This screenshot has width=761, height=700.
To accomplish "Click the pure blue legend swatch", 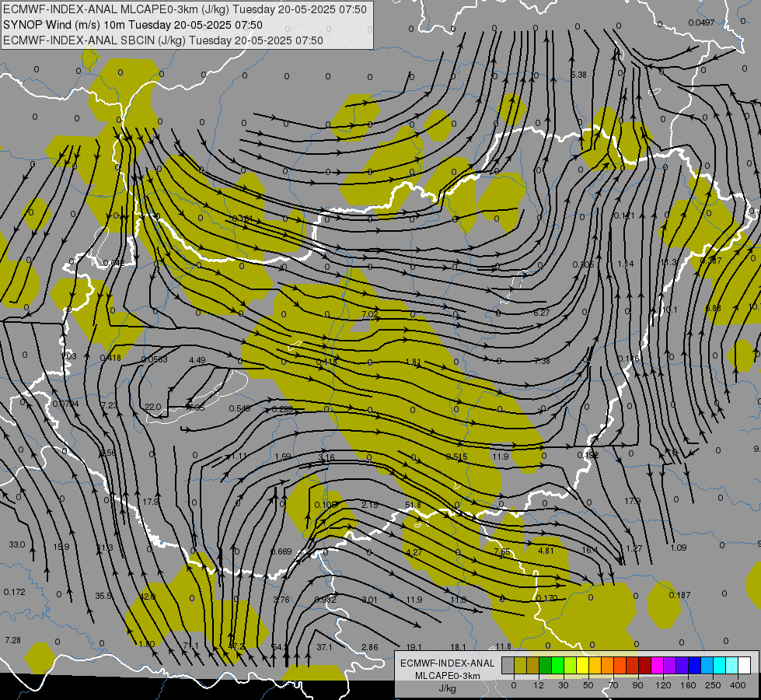I will (x=694, y=665).
